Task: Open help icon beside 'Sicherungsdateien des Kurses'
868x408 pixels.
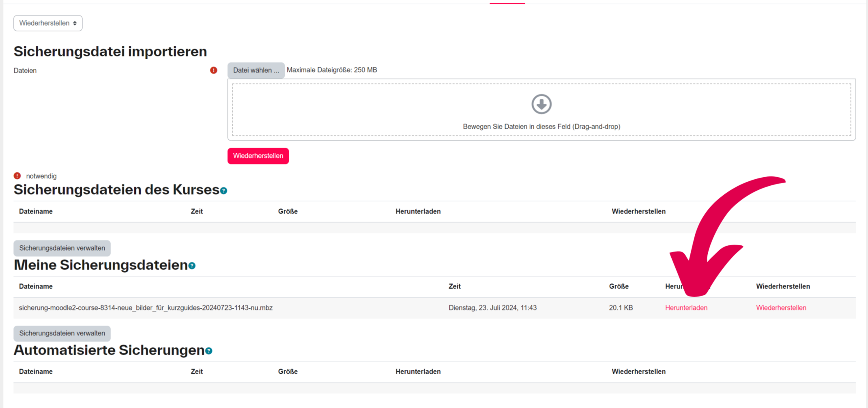Action: pos(223,191)
